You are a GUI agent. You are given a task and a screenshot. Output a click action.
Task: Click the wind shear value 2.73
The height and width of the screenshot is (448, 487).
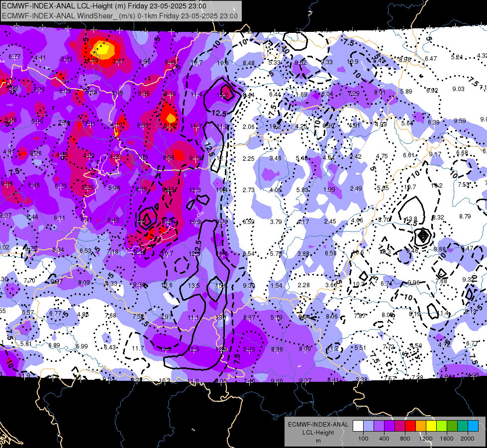point(248,190)
